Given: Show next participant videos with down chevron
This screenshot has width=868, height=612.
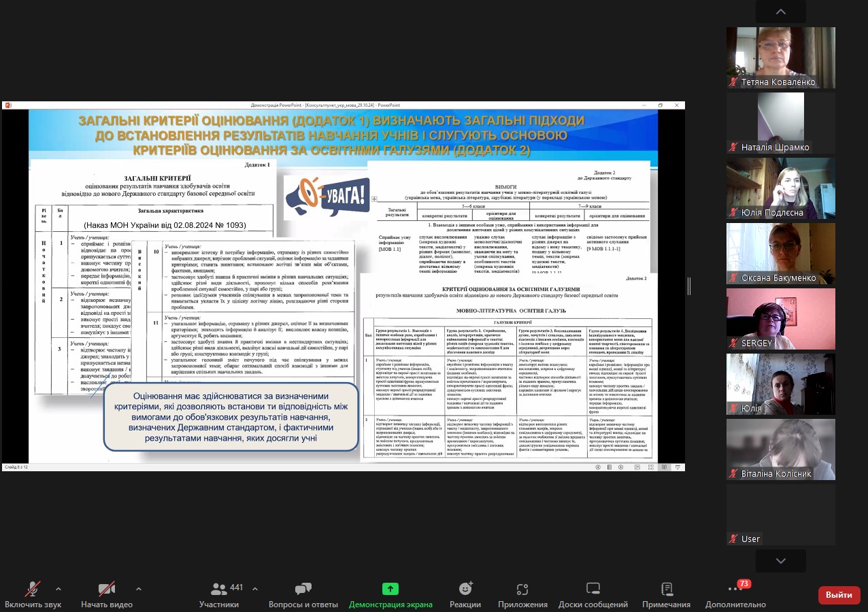Looking at the screenshot, I should point(781,561).
